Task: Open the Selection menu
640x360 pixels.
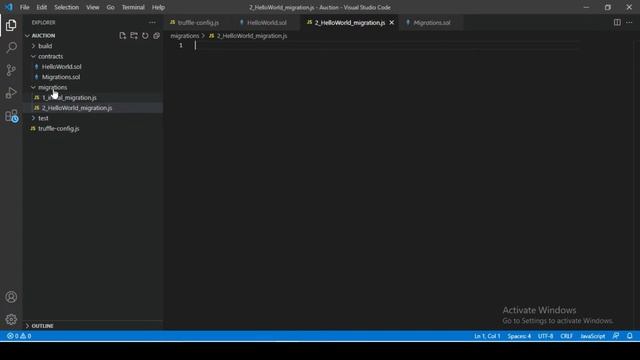Action: [67, 7]
